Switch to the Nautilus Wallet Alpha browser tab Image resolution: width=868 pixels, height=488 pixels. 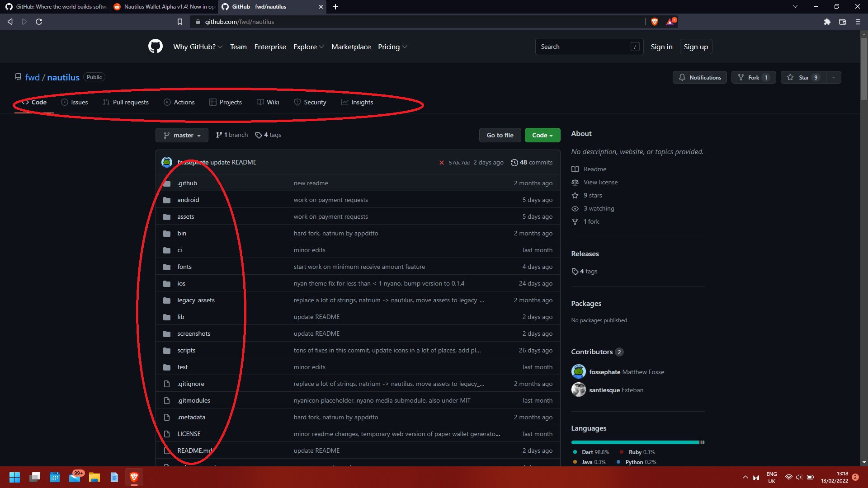coord(164,7)
